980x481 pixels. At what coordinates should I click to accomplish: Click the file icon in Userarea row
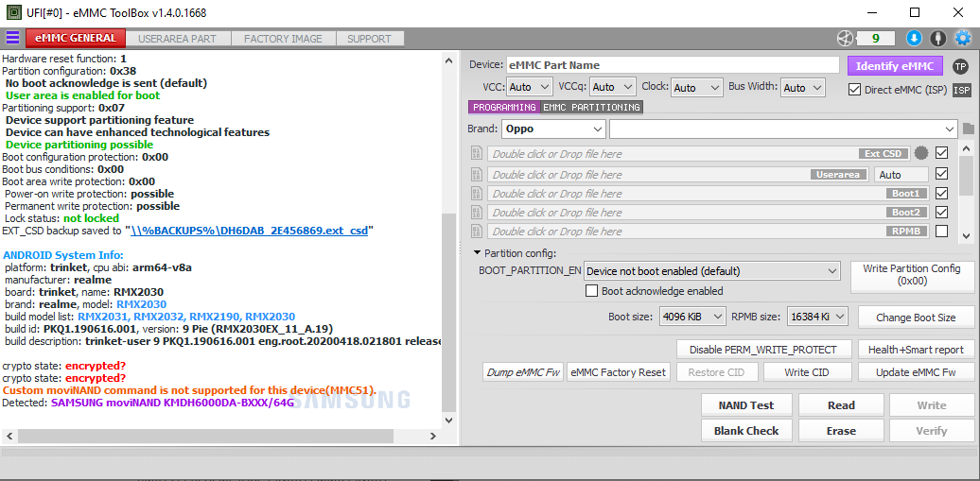point(477,174)
